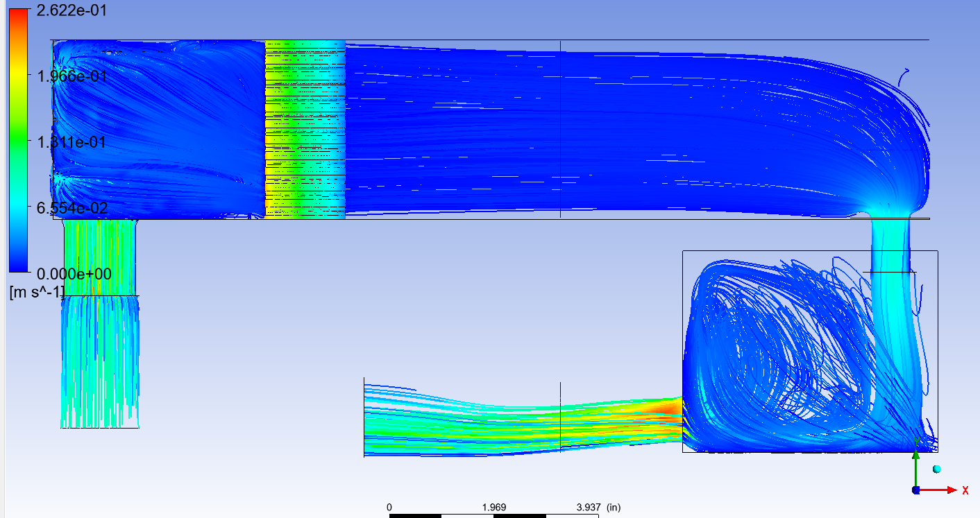
Task: Pick the red high-velocity nozzle exit region
Action: (x=665, y=409)
